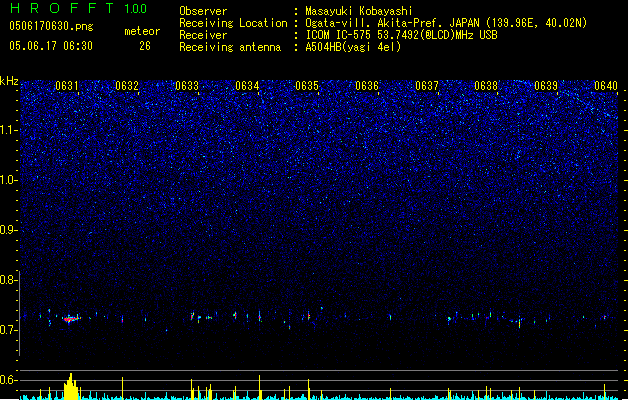Image resolution: width=629 pixels, height=400 pixels.
Task: Click the 0.8 kHz axis label
Action: (x=9, y=280)
